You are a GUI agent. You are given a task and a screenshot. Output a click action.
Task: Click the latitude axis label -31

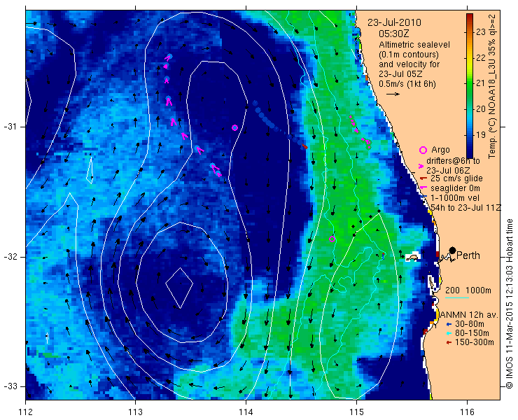10,127
